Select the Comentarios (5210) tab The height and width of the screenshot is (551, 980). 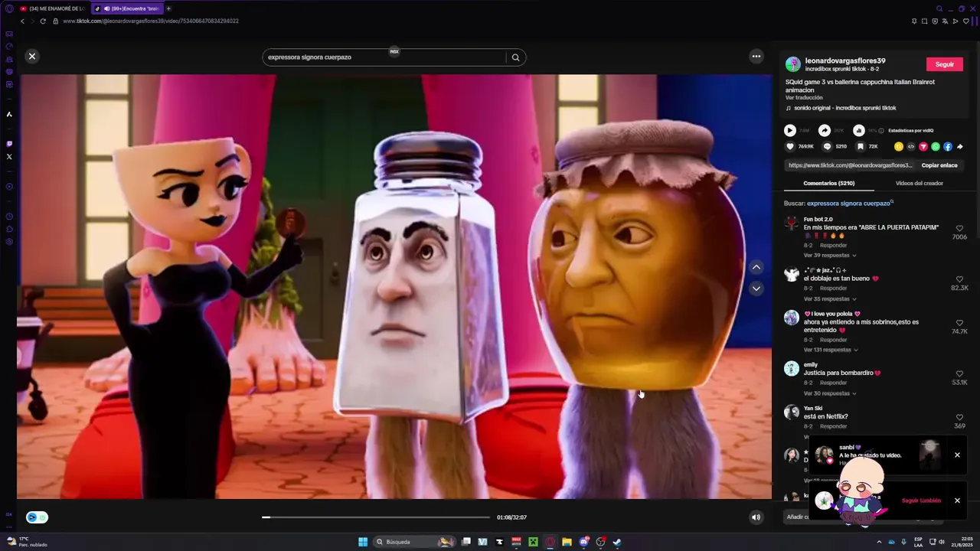829,184
